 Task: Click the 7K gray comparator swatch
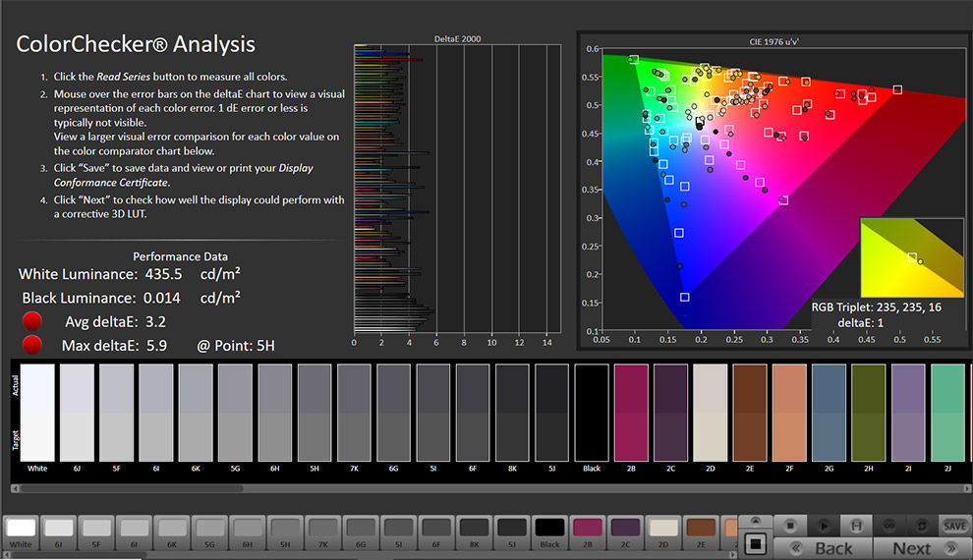pos(354,413)
